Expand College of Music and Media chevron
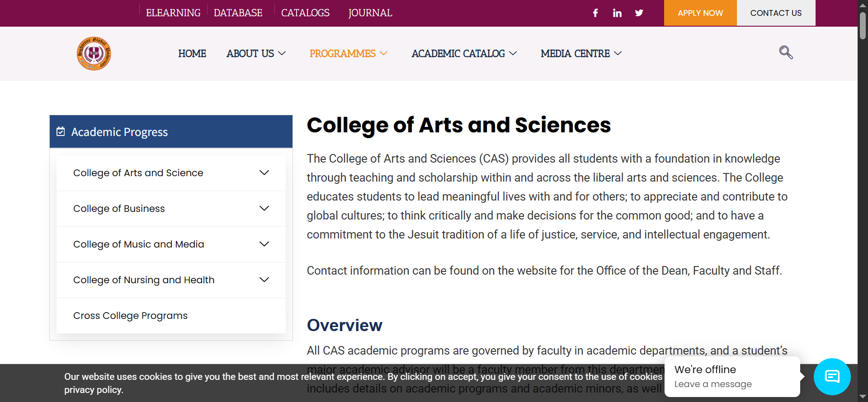Screen dimensions: 868x402 (264, 244)
